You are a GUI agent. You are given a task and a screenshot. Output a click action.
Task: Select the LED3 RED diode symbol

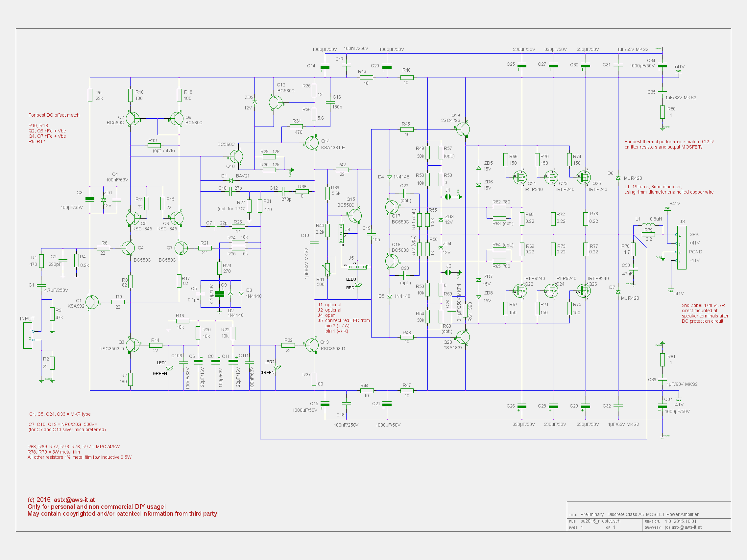click(x=358, y=285)
